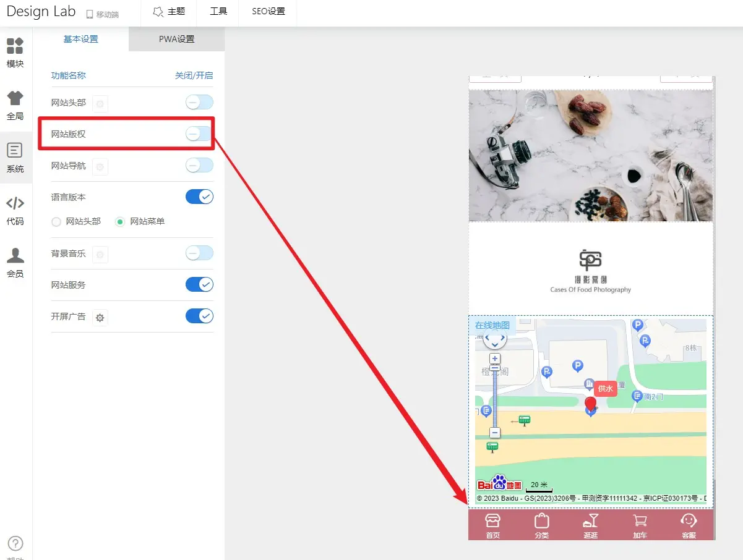Turn off the 语言版本 toggle

(199, 197)
